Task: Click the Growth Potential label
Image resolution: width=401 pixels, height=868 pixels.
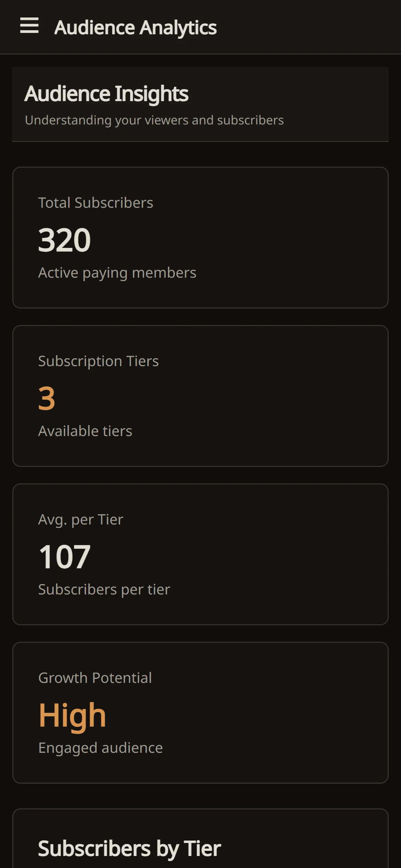Action: pyautogui.click(x=95, y=678)
